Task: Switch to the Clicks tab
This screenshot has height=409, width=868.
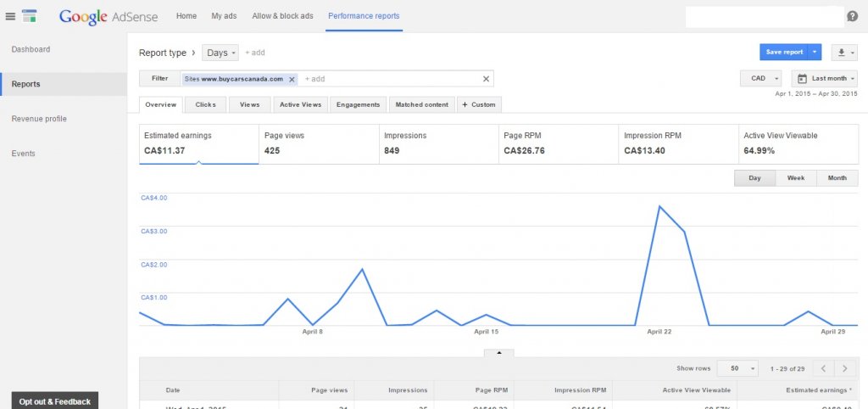Action: click(x=205, y=104)
